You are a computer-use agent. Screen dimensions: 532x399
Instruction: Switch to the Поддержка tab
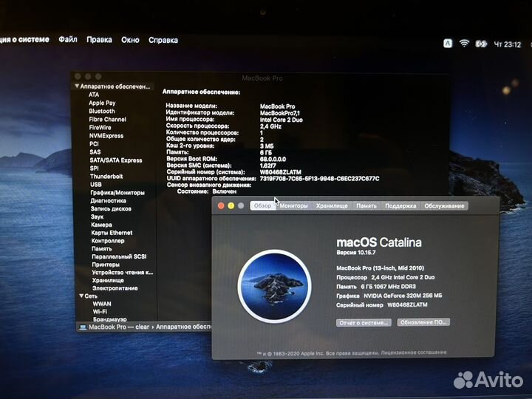coord(400,205)
